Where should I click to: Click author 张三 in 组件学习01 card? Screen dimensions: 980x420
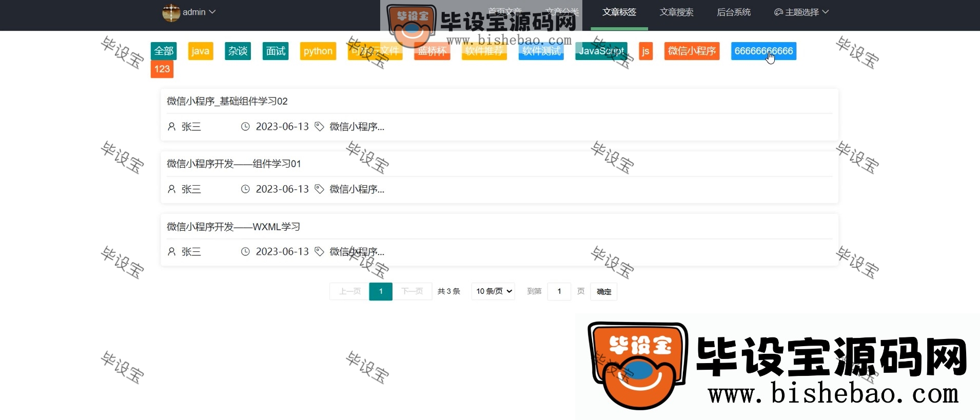[x=191, y=189]
